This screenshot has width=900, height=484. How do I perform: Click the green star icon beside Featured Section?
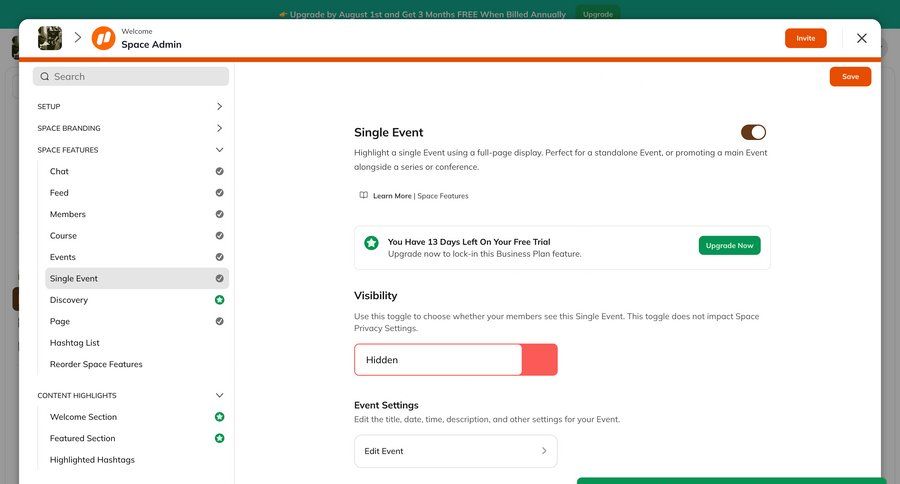(219, 438)
